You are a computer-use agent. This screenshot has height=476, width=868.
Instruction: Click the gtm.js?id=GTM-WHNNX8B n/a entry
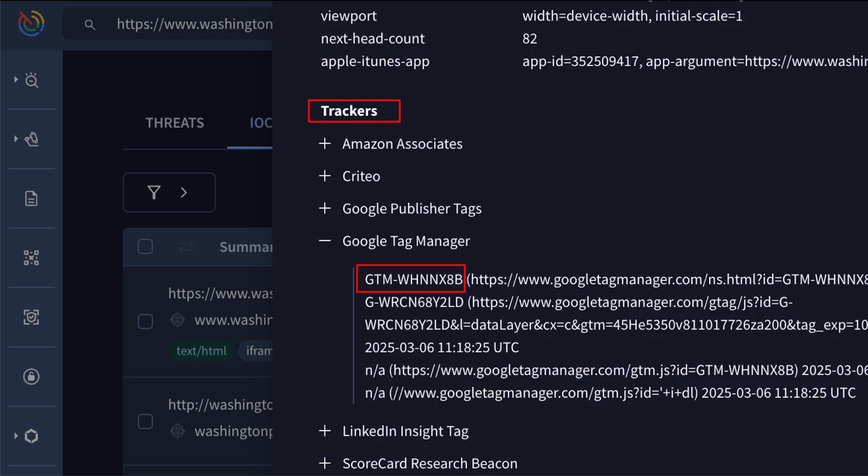[x=616, y=370]
